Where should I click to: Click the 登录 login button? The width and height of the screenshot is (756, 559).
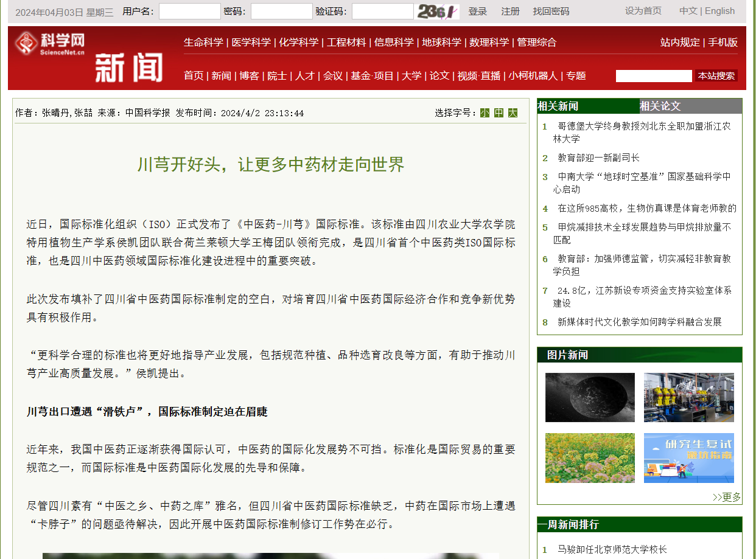(x=478, y=12)
